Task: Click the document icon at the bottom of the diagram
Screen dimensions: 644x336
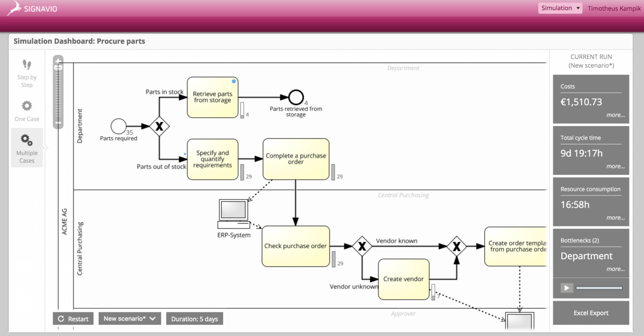Action: pos(520,322)
